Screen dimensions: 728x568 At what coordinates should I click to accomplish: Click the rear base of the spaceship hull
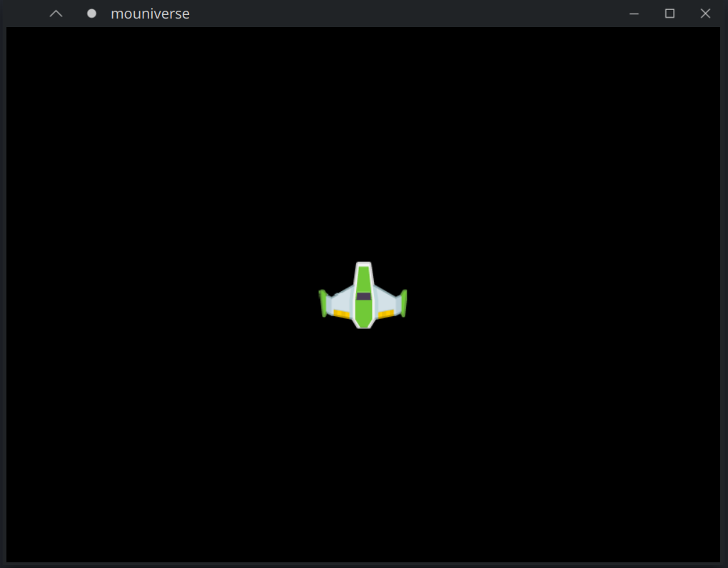click(x=364, y=325)
